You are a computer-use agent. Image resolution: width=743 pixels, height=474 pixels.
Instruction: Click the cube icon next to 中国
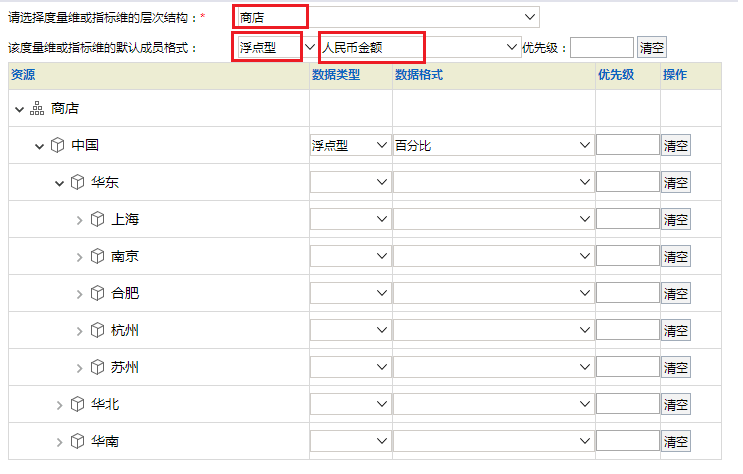pos(57,145)
